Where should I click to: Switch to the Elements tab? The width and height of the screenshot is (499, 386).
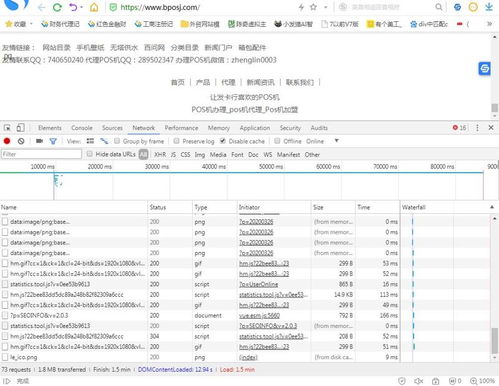[50, 128]
